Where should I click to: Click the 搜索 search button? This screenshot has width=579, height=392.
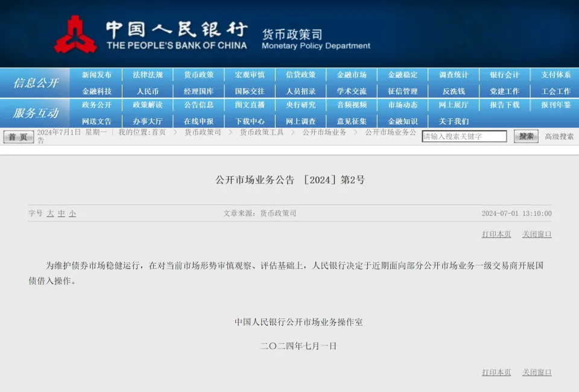526,136
